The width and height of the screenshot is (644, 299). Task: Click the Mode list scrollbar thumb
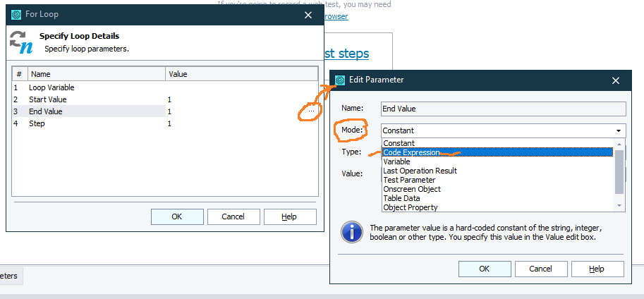coord(619,171)
